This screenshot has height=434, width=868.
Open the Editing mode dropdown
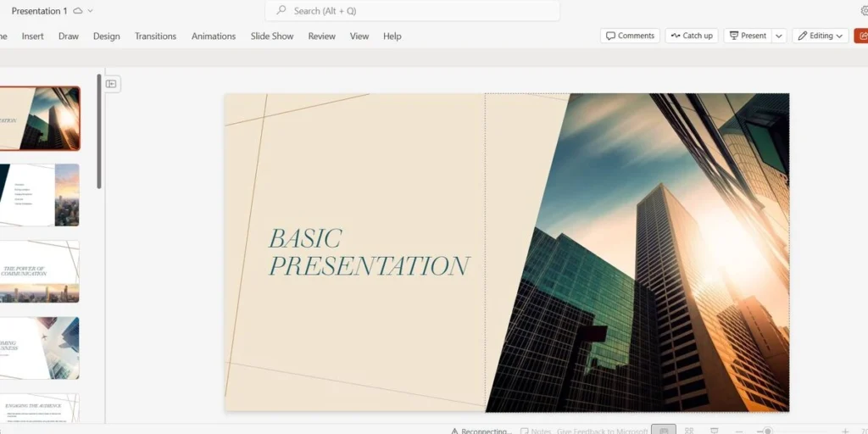coord(821,36)
